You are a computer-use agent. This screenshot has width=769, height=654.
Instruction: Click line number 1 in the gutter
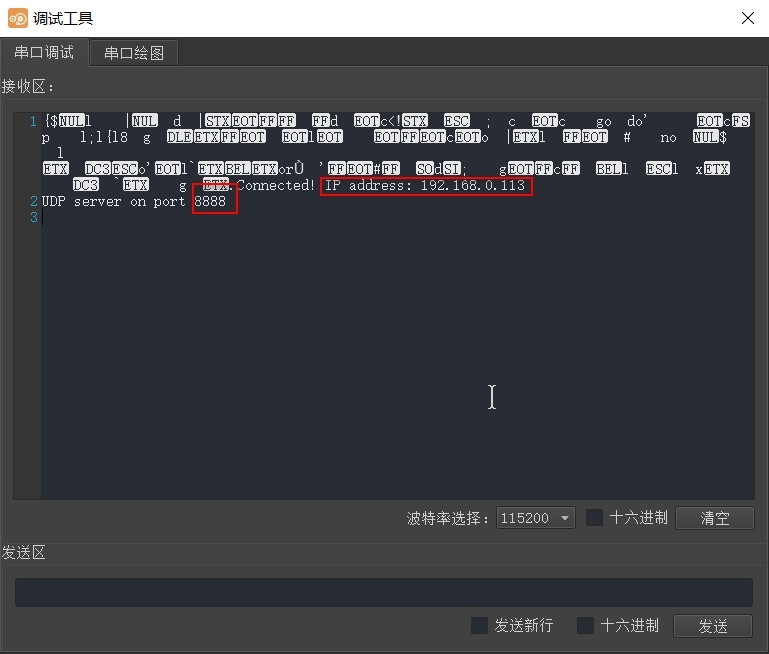pyautogui.click(x=33, y=121)
